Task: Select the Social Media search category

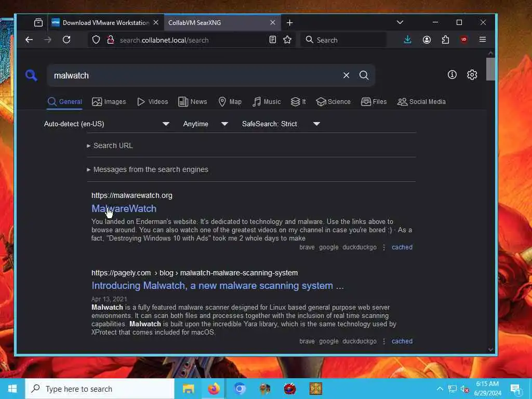Action: (421, 101)
